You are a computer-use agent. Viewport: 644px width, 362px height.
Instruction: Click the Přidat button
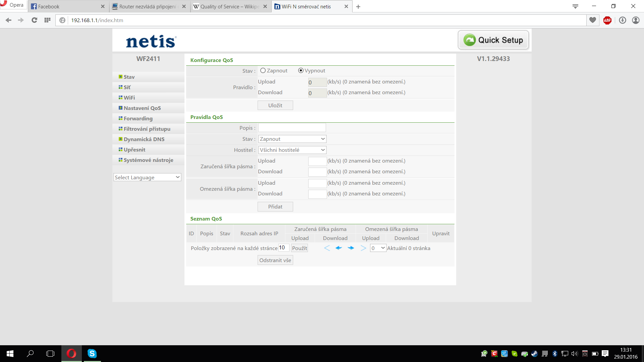275,206
